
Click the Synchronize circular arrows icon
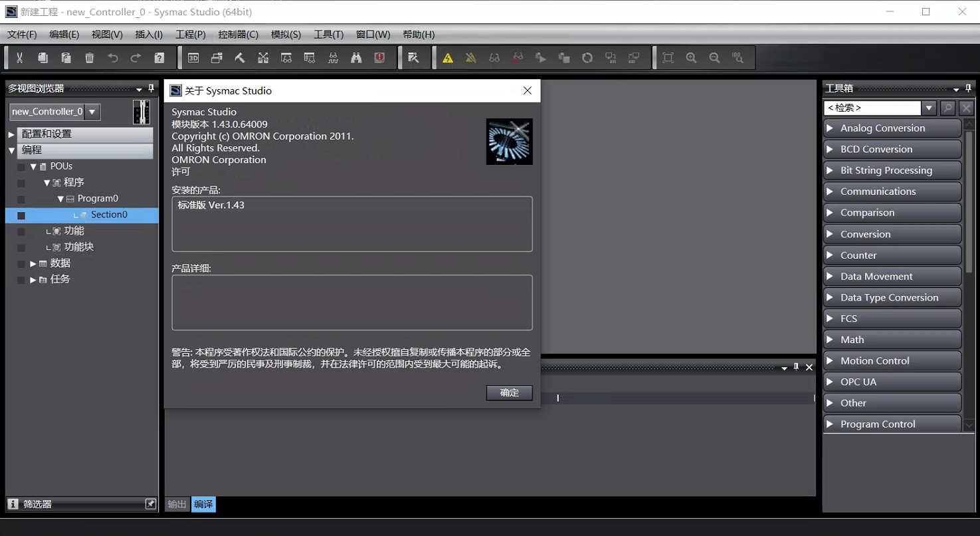tap(587, 58)
